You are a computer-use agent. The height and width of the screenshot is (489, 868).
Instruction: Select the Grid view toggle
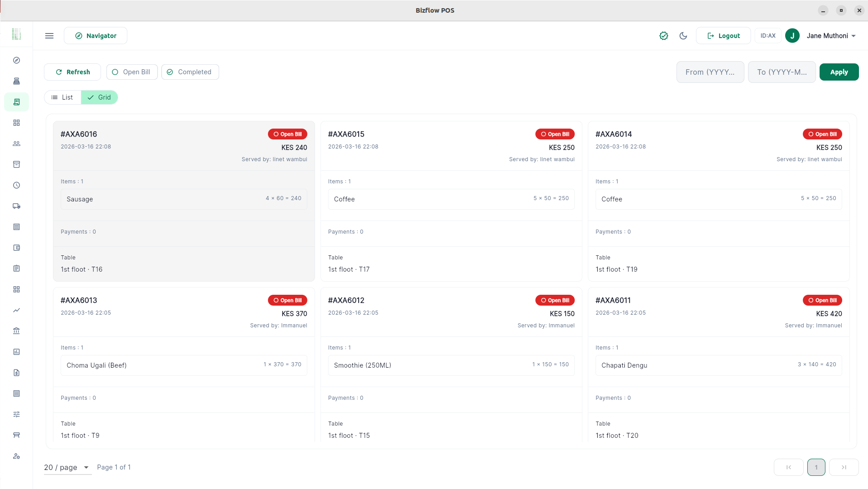tap(100, 97)
